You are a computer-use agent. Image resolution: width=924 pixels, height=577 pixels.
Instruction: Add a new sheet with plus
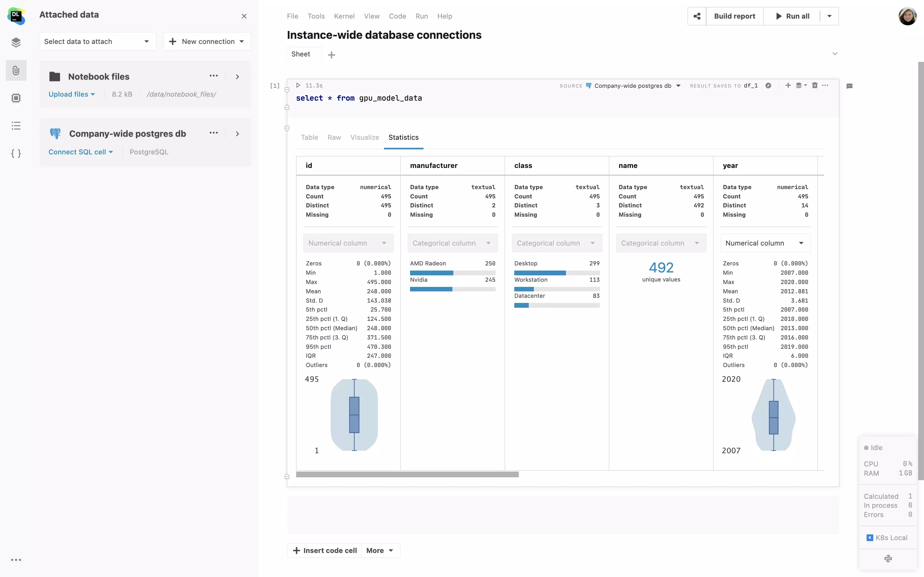tap(331, 55)
